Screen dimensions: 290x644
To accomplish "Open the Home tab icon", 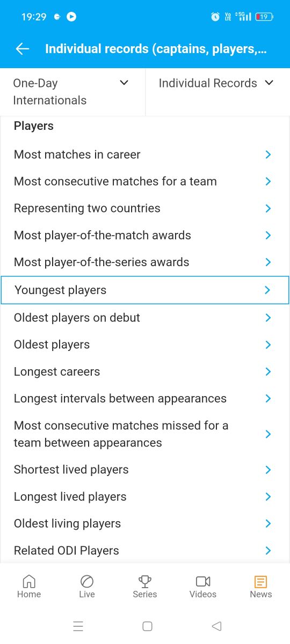I will coord(29,581).
